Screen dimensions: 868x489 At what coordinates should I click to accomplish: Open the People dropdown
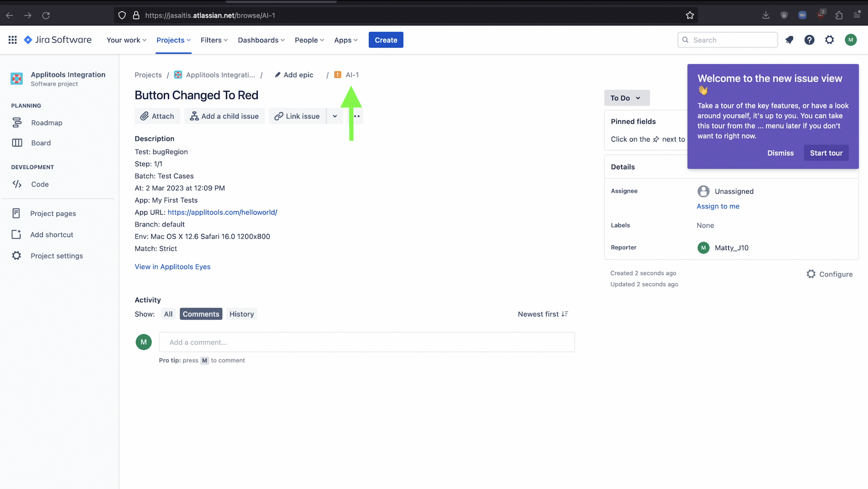309,40
